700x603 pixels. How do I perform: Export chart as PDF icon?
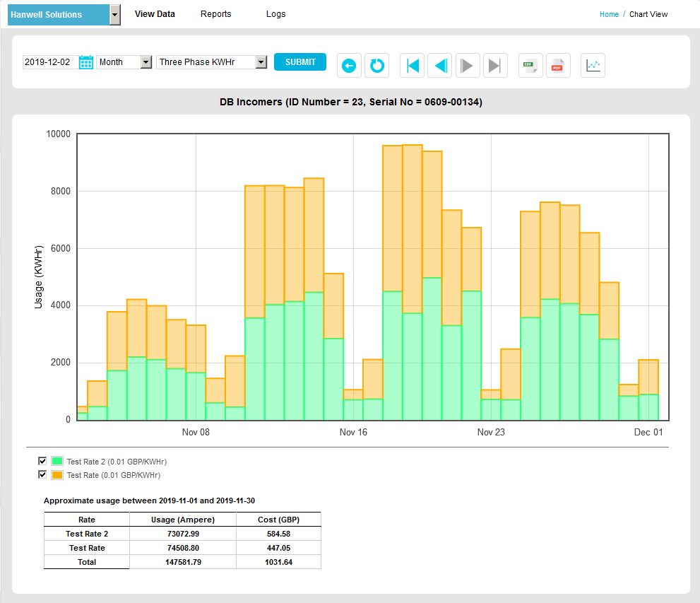559,66
